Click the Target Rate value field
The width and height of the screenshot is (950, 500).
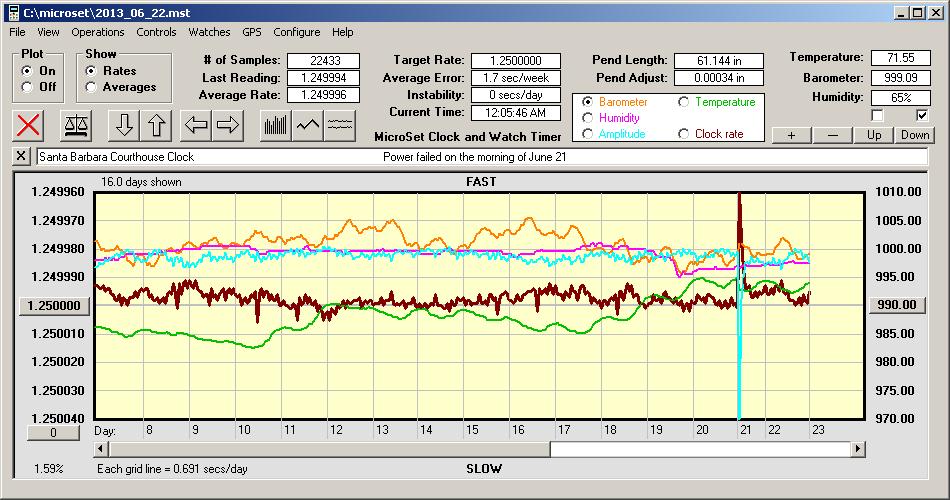(516, 61)
